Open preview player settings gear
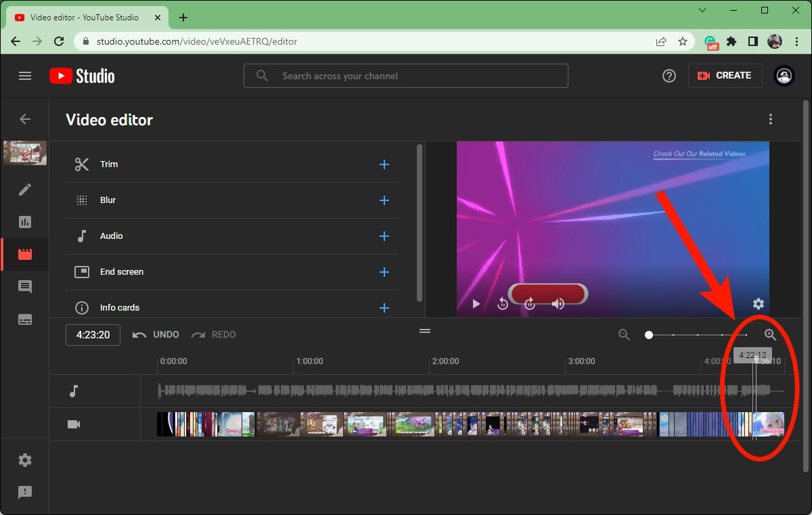The image size is (812, 515). point(758,304)
